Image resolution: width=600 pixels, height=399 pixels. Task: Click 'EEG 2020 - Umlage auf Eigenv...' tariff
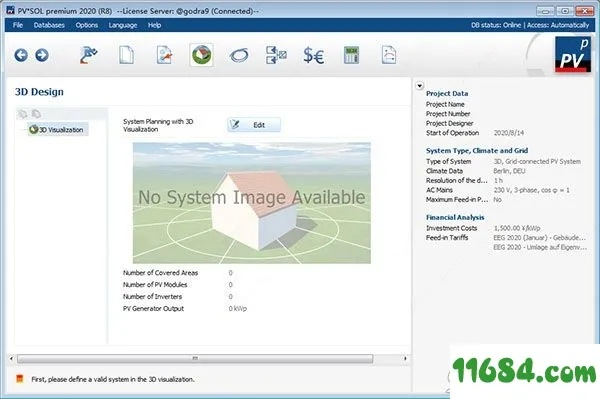tap(540, 247)
